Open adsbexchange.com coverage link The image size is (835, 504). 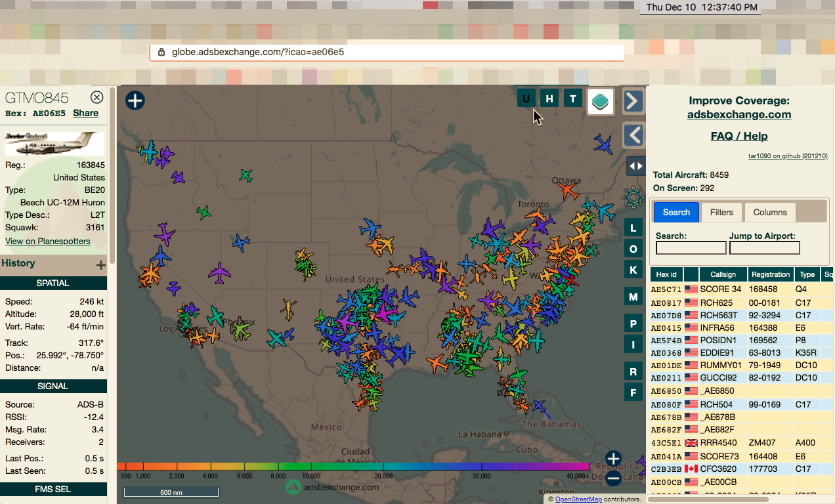pyautogui.click(x=739, y=114)
